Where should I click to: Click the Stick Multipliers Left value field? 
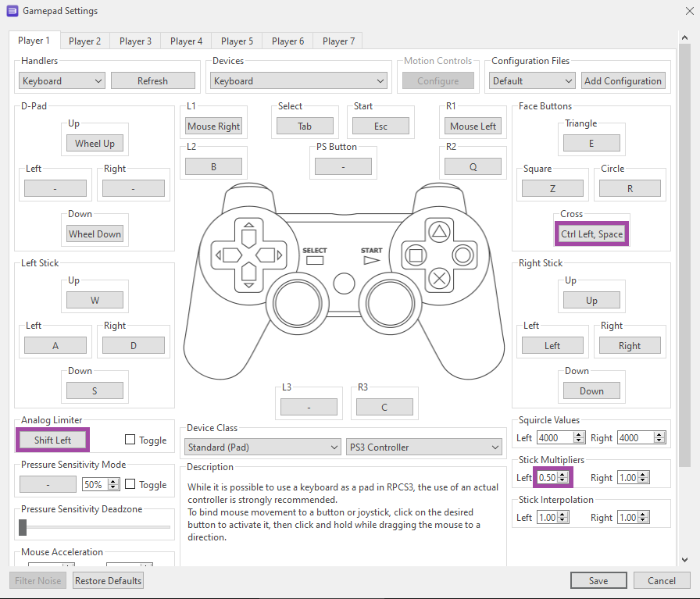[x=552, y=478]
